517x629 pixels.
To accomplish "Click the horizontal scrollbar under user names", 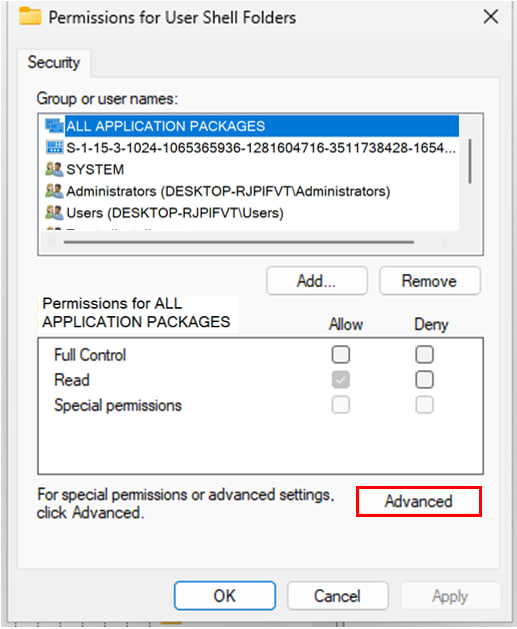I will pos(239,242).
